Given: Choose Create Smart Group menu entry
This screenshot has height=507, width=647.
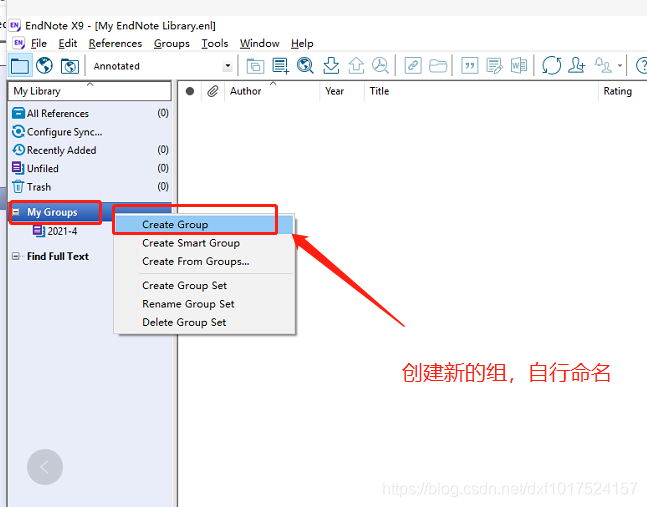Looking at the screenshot, I should 204,243.
